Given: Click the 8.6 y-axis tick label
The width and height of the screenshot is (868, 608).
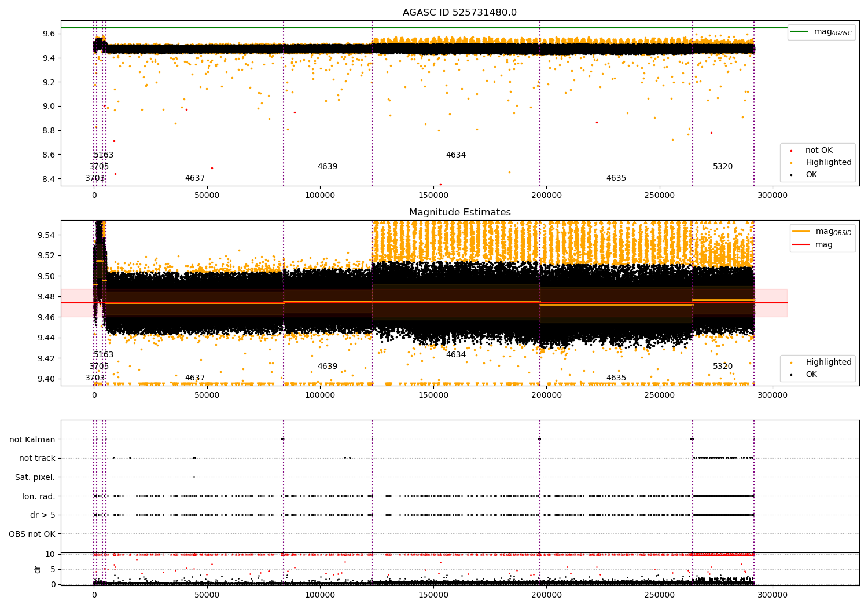Looking at the screenshot, I should coord(49,155).
